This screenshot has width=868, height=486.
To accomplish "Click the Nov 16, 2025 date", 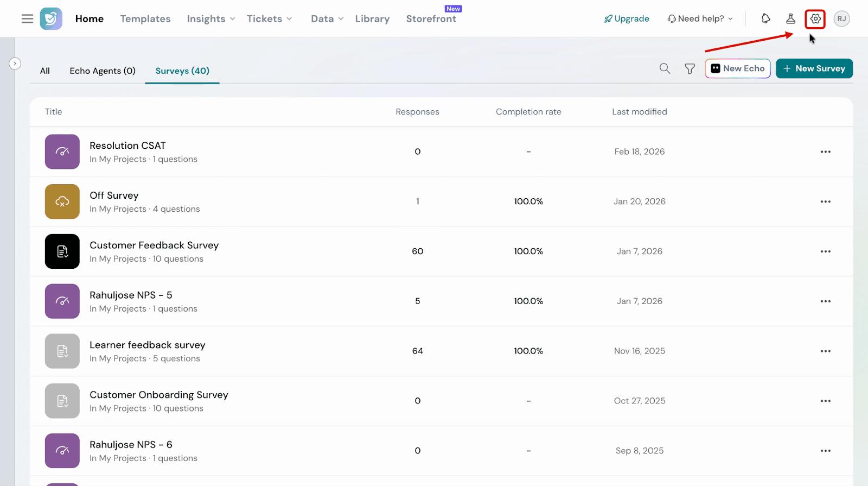I will [x=640, y=351].
